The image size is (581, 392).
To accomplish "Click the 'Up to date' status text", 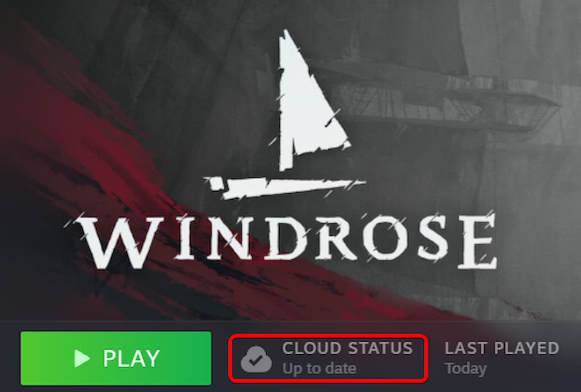I will [319, 369].
